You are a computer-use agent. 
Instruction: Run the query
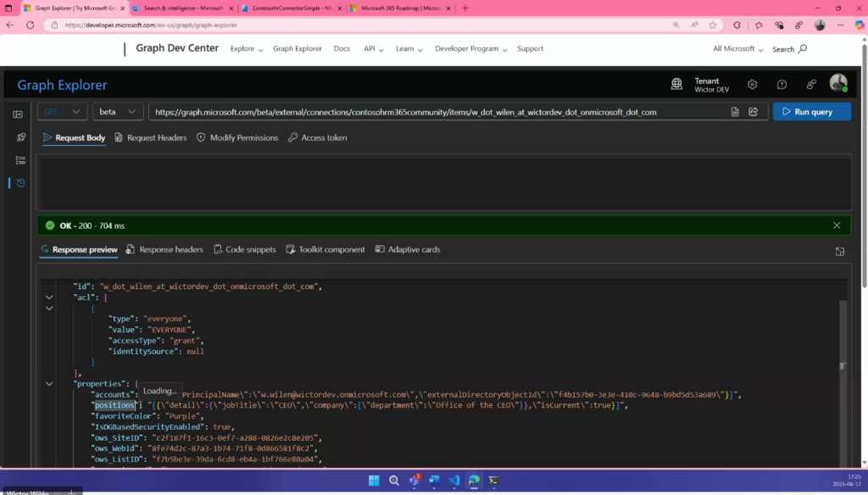(x=811, y=112)
